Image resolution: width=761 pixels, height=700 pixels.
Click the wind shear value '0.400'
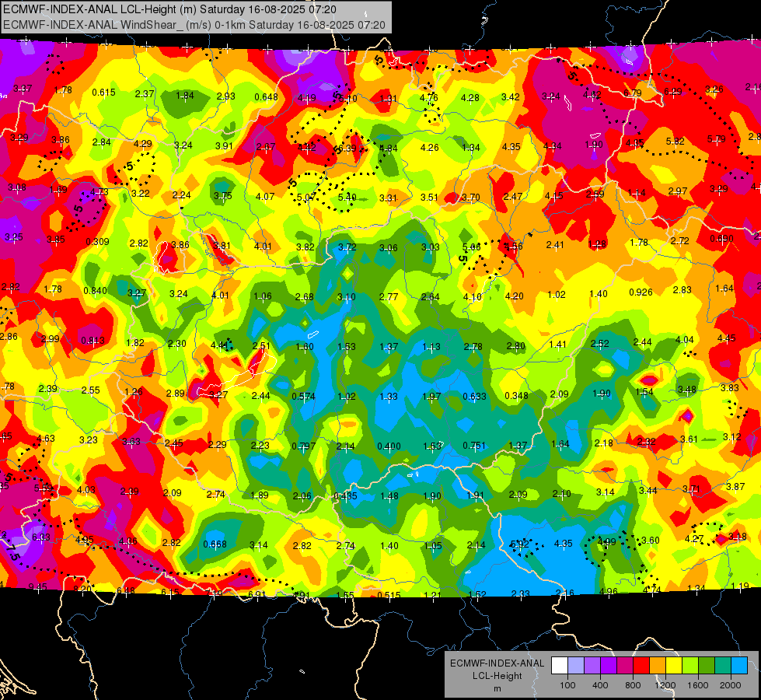(x=389, y=446)
